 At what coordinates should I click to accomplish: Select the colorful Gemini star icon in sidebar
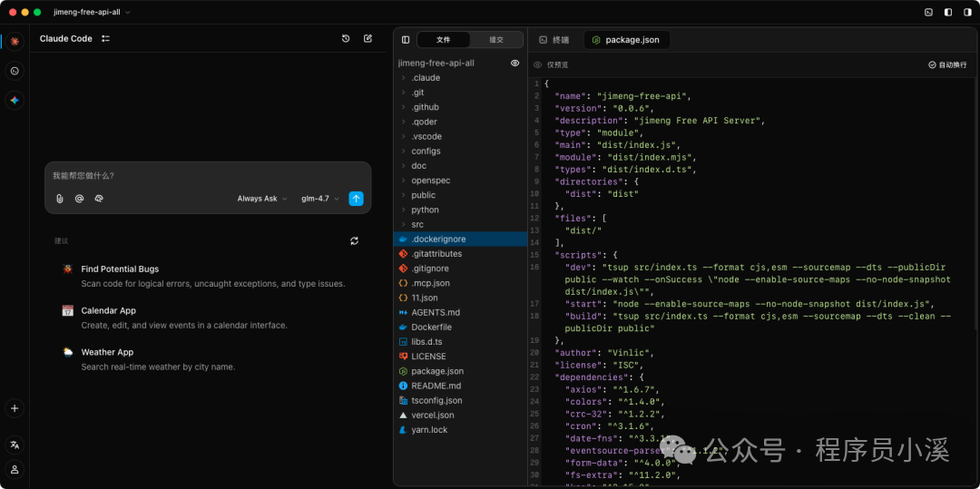pos(15,100)
